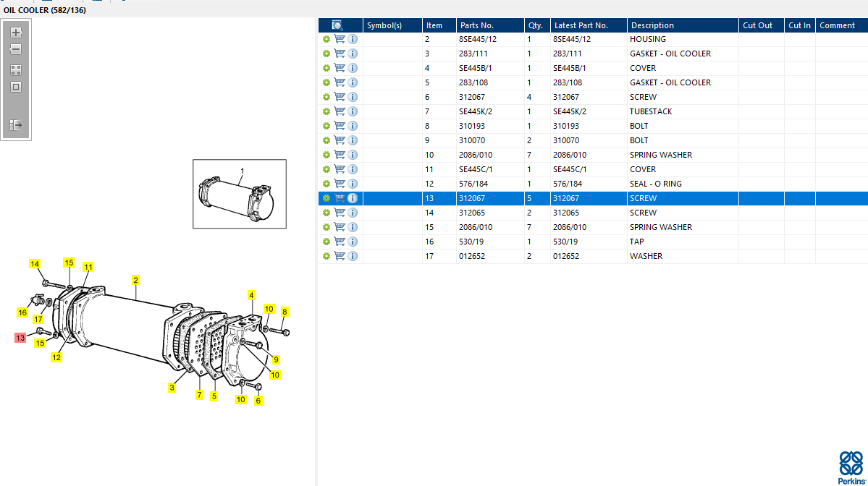Select HOUSING description cell
The width and height of the screenshot is (868, 486).
click(x=648, y=39)
